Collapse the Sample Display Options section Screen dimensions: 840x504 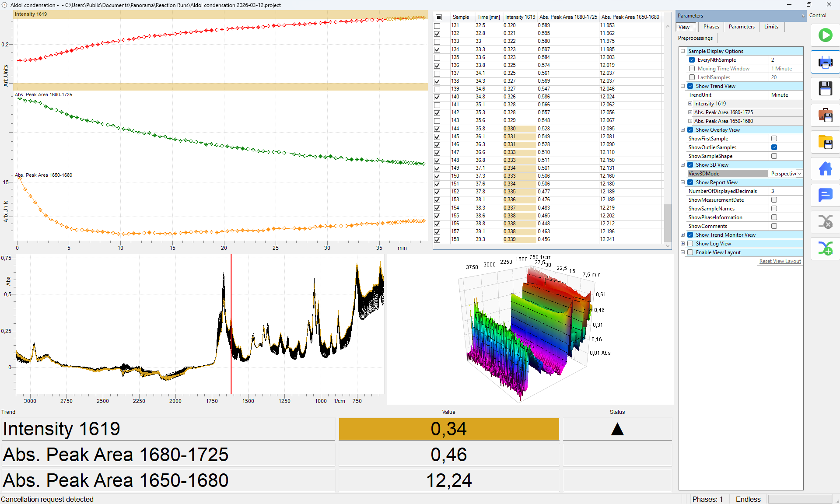pos(682,51)
